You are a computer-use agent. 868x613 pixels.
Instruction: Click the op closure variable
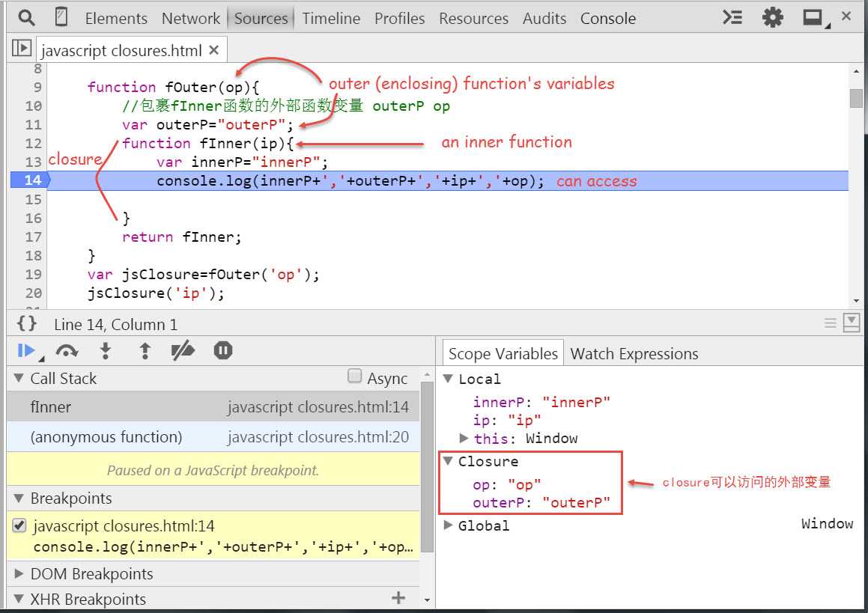point(506,485)
